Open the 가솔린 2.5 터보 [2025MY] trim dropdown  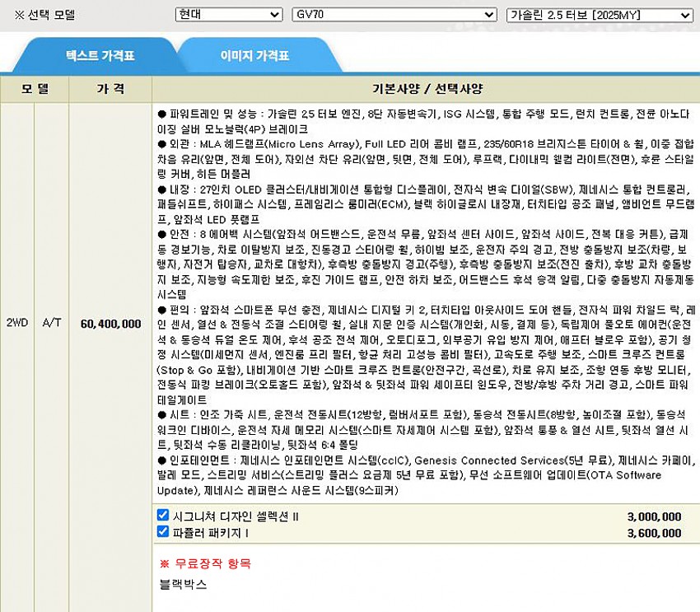[600, 15]
